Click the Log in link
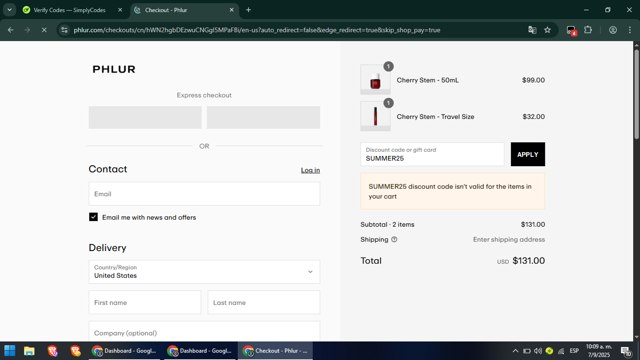The image size is (640, 360). point(310,170)
